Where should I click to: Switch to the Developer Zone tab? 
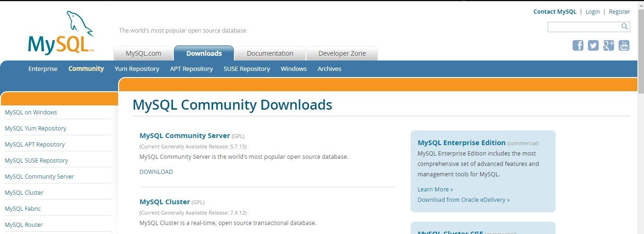(342, 53)
